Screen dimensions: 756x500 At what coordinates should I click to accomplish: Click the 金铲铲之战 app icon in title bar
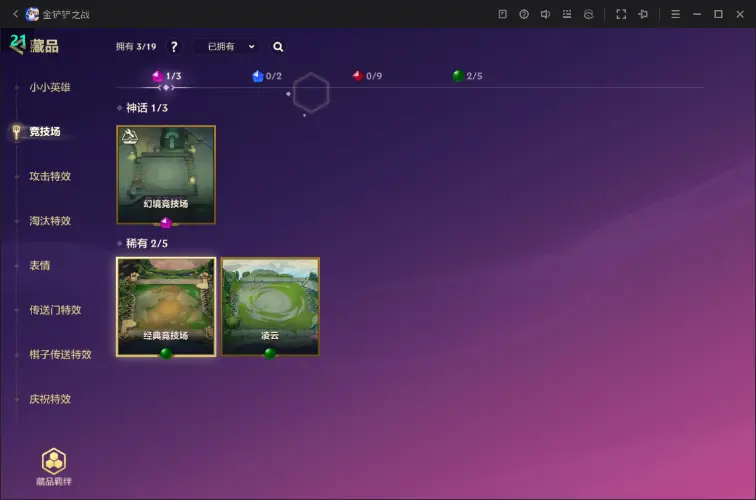[x=32, y=14]
